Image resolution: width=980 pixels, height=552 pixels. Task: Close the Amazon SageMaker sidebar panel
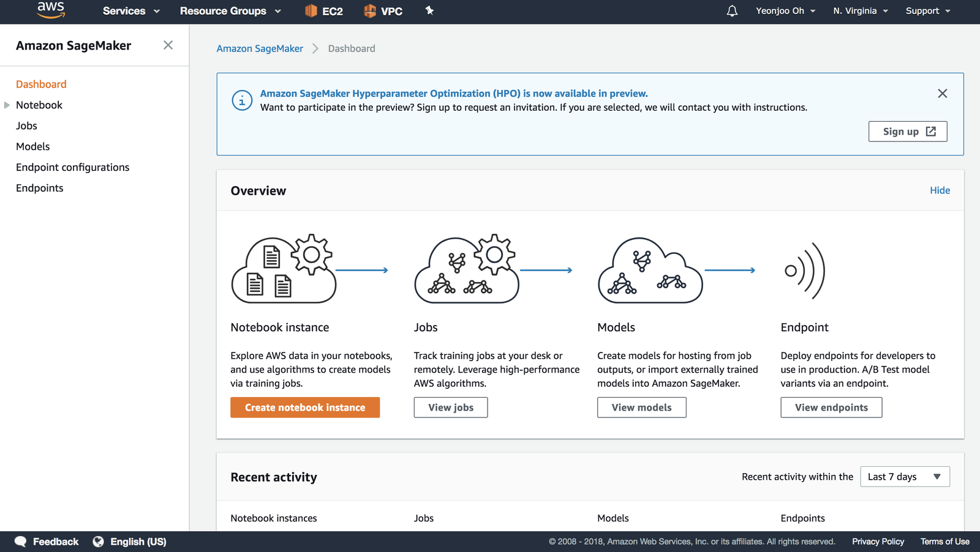[168, 45]
